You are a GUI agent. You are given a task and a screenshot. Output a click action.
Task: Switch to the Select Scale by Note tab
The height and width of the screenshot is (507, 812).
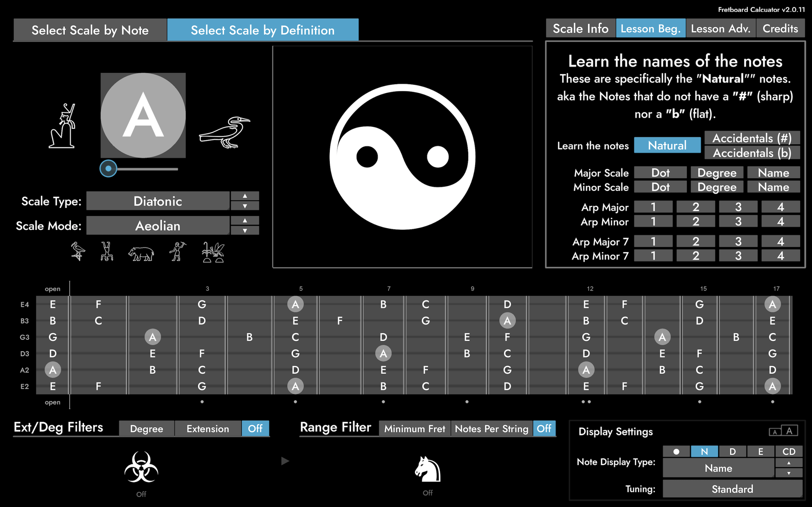pyautogui.click(x=90, y=30)
